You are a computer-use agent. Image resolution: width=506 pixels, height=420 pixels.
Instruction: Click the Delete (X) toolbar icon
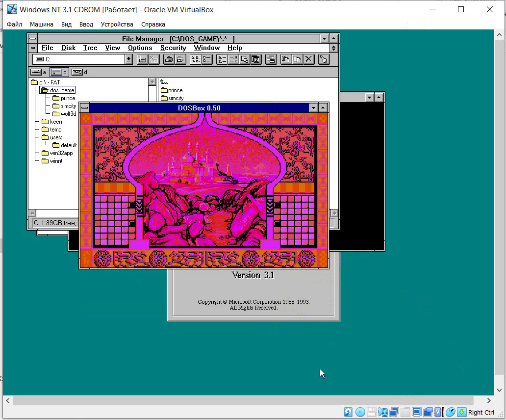coord(309,59)
